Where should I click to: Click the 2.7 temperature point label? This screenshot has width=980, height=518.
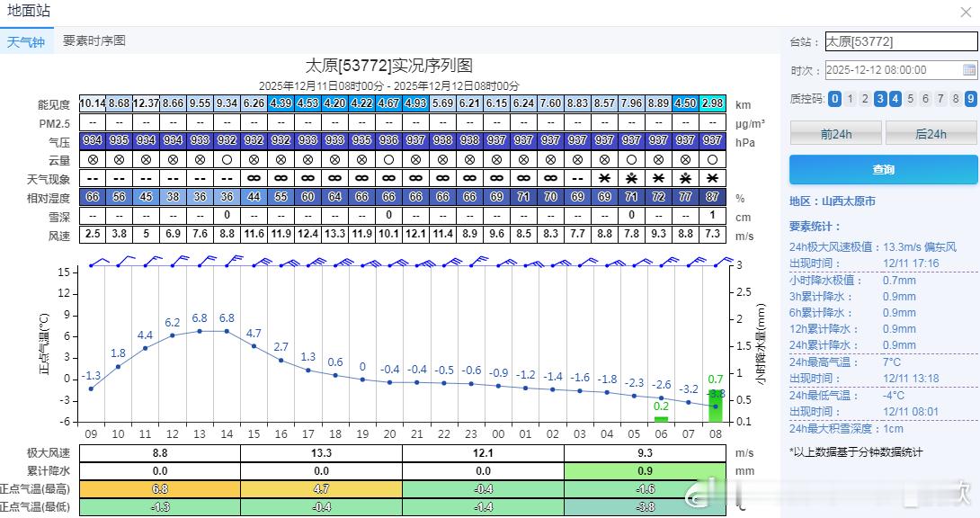281,347
